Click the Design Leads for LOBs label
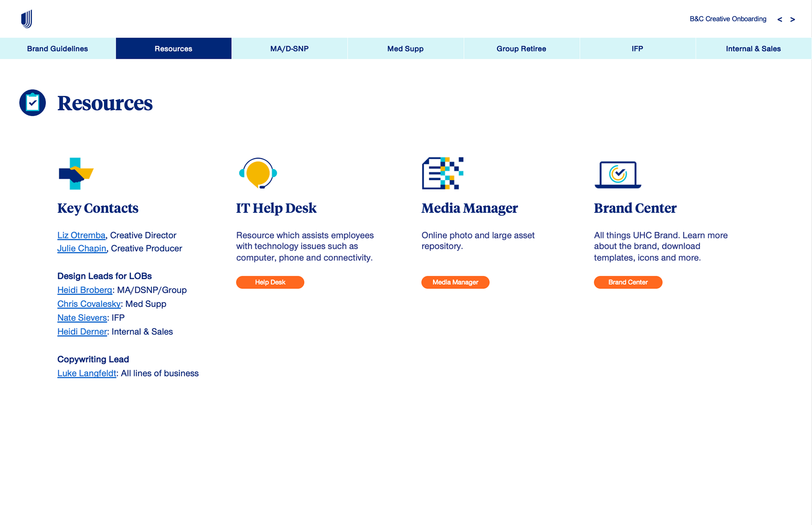812x525 pixels. pos(104,276)
